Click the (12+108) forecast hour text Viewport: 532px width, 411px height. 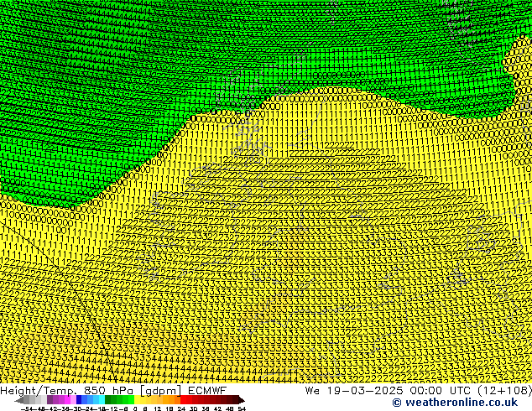coord(504,391)
